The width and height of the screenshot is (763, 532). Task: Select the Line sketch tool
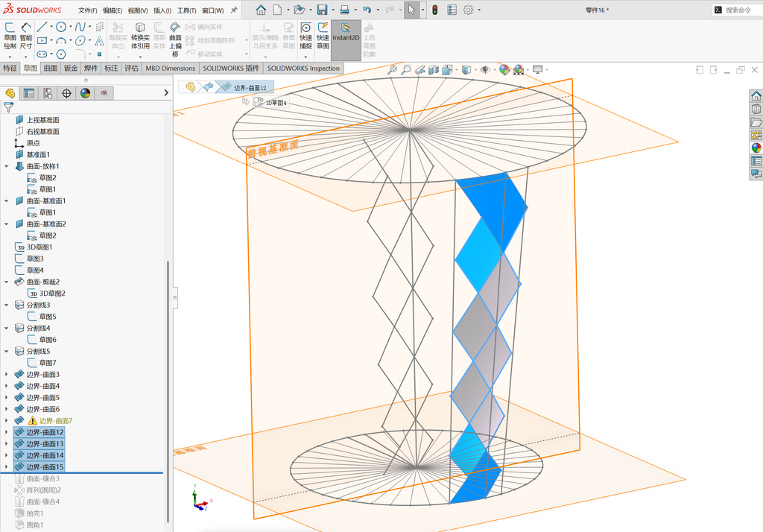pos(42,27)
